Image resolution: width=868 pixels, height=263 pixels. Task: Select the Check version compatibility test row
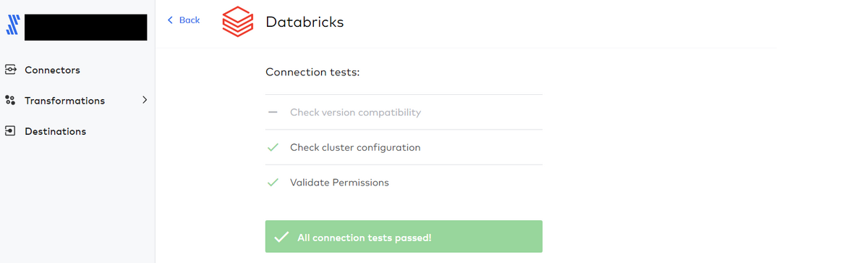[404, 112]
